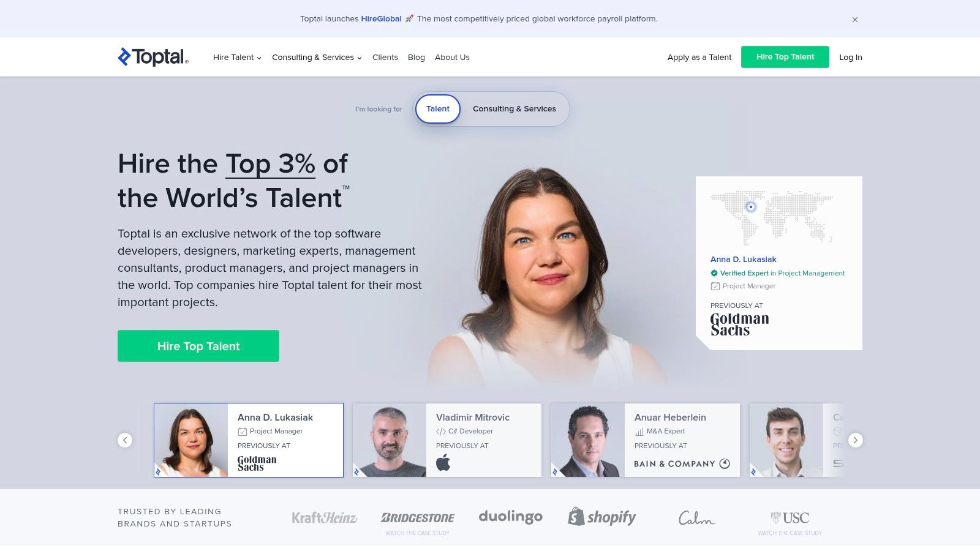Image resolution: width=980 pixels, height=551 pixels.
Task: Expand the Hire Talent dropdown menu
Action: tap(237, 58)
